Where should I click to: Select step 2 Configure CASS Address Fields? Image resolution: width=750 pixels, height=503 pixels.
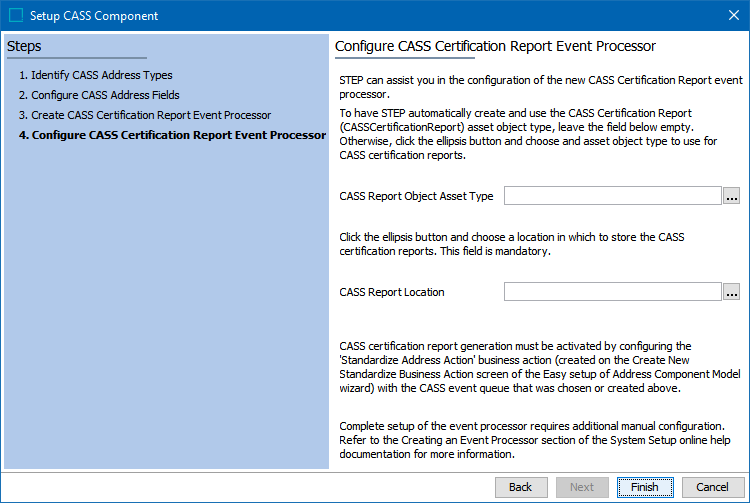coord(99,95)
